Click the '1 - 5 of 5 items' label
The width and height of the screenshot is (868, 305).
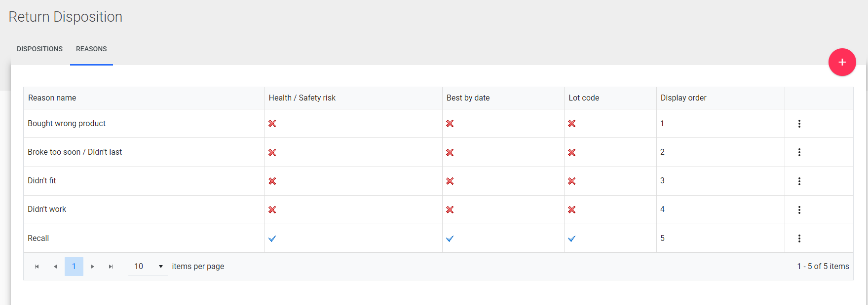tap(823, 267)
